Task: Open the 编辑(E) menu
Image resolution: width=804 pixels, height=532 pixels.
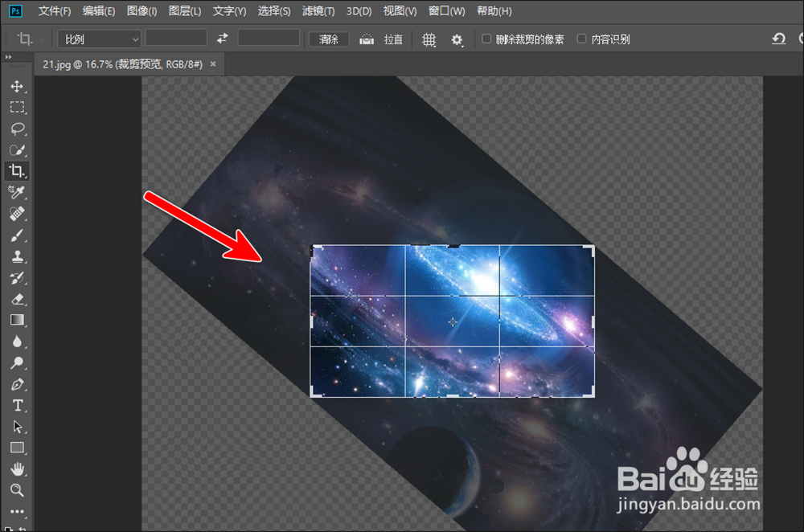Action: pos(98,10)
